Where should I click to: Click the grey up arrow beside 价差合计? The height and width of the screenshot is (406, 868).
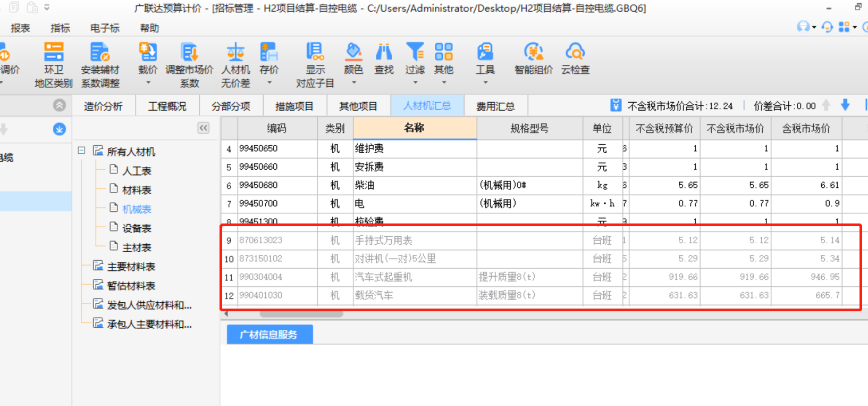pos(826,105)
